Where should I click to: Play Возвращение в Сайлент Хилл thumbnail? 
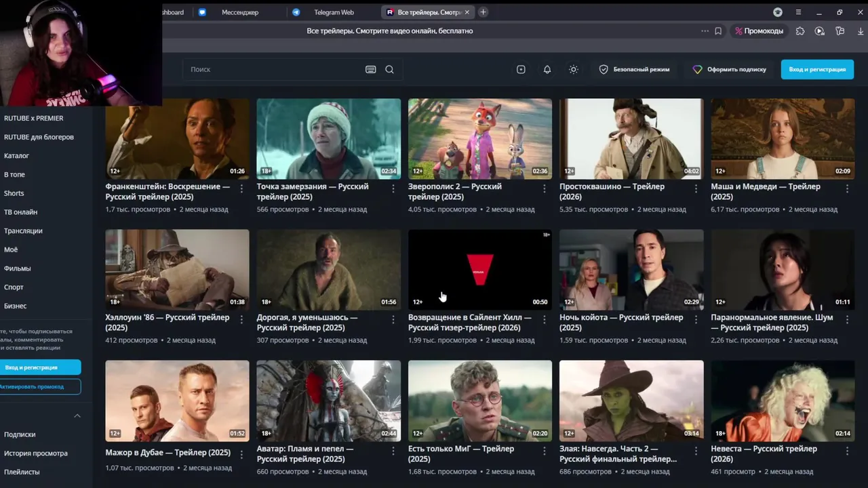point(480,270)
